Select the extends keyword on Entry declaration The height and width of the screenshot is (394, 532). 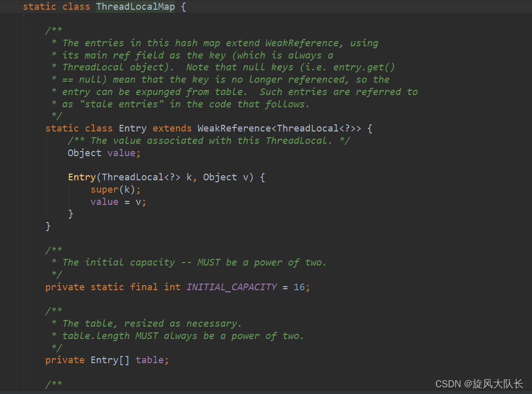(x=172, y=128)
